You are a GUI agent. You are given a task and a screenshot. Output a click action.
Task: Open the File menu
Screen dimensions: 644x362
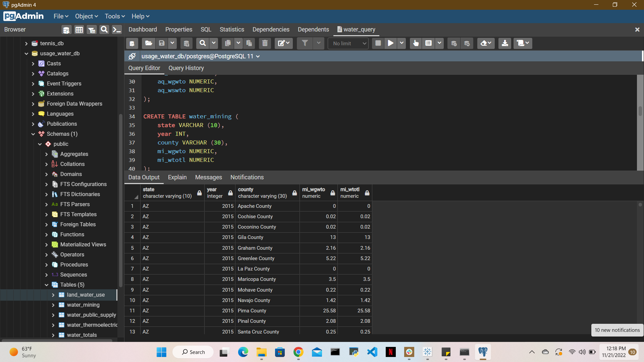tap(61, 16)
